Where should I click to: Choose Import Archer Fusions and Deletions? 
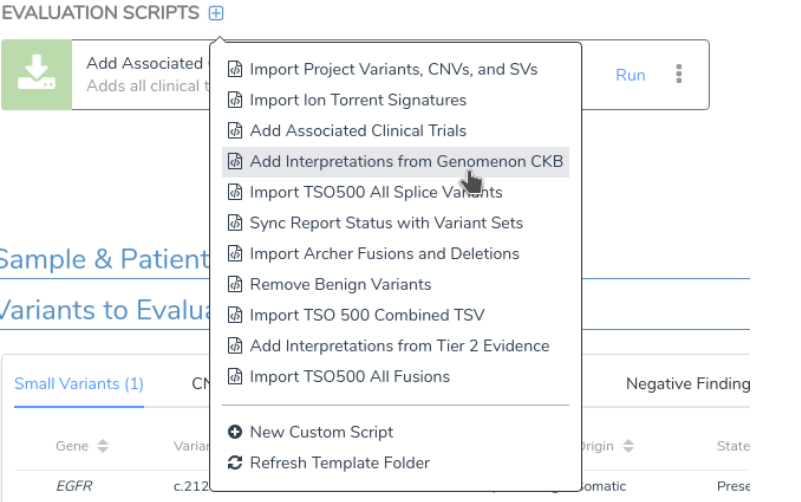(384, 254)
